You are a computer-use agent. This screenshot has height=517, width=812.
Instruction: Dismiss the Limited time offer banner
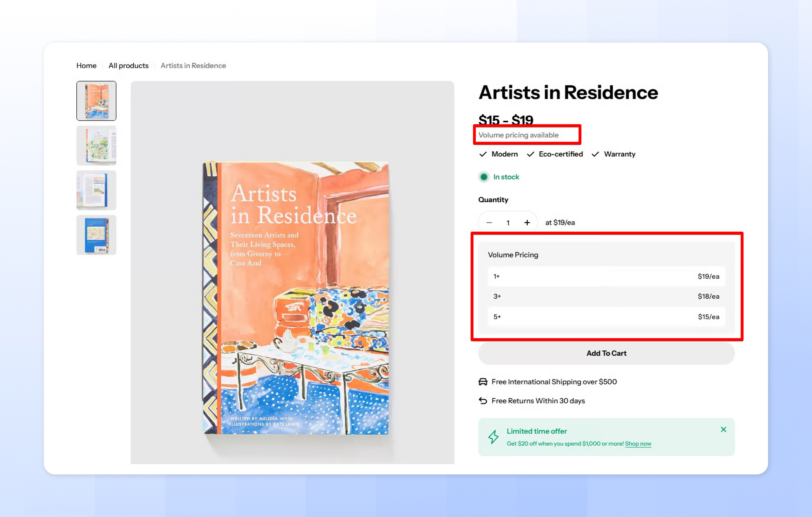(x=723, y=429)
